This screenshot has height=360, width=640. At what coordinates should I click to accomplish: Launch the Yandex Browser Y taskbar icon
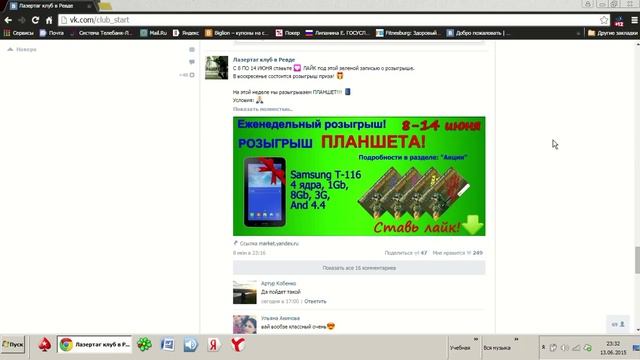coord(237,345)
